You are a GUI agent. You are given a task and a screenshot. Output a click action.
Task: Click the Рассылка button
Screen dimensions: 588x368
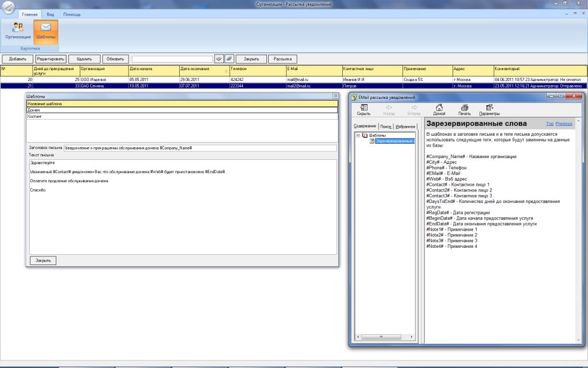click(x=283, y=59)
